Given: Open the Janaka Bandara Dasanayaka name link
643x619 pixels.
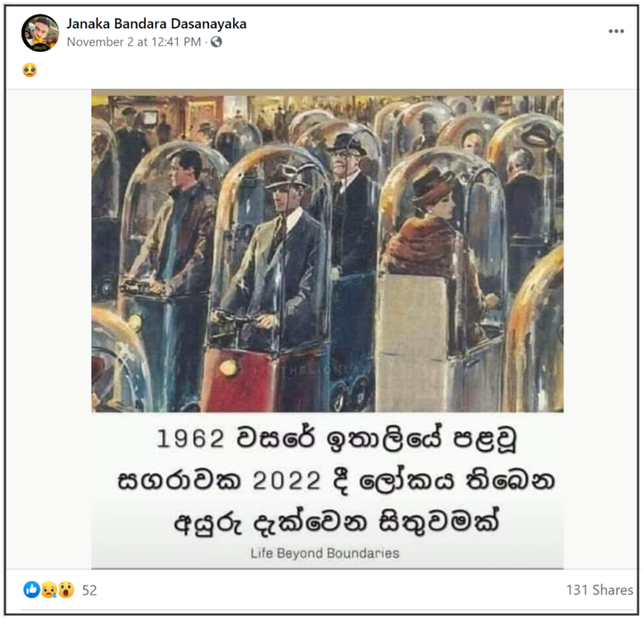Looking at the screenshot, I should click(x=157, y=24).
